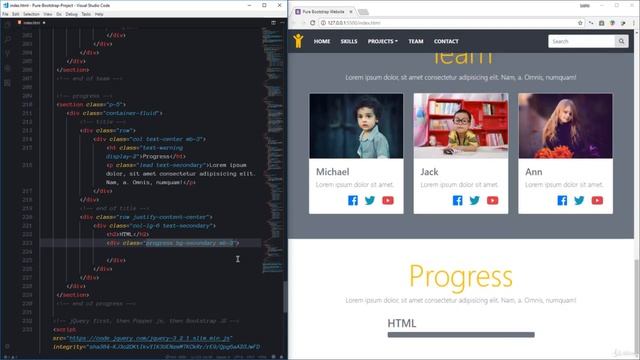Open the Help menu in VS Code
This screenshot has height=360, width=640.
99,14
